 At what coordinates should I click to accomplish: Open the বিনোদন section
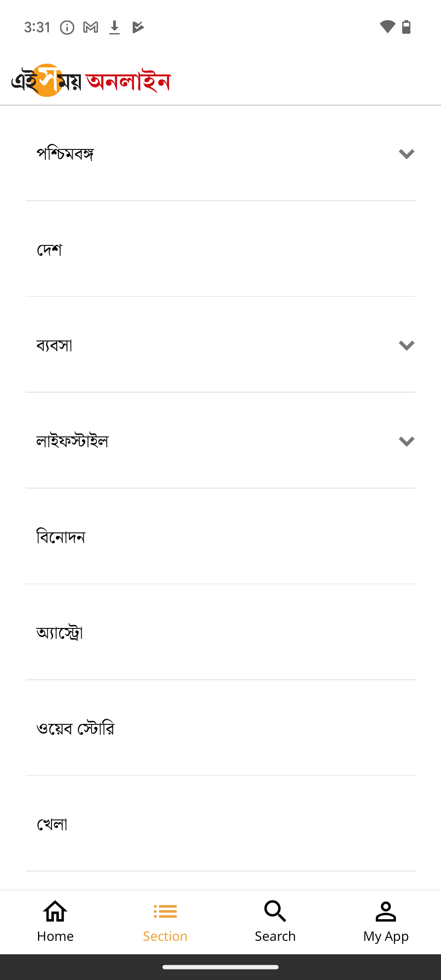(220, 537)
